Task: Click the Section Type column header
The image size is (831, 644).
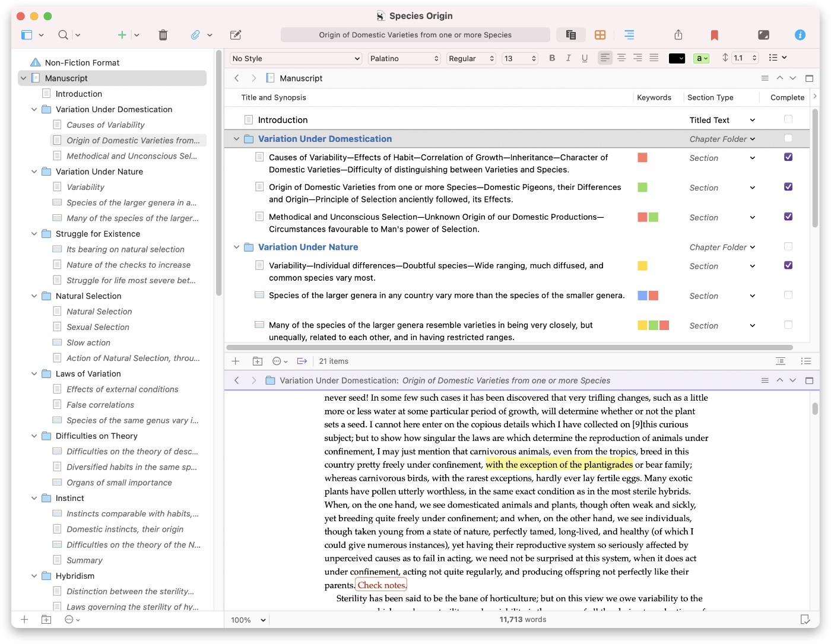Action: [x=710, y=97]
